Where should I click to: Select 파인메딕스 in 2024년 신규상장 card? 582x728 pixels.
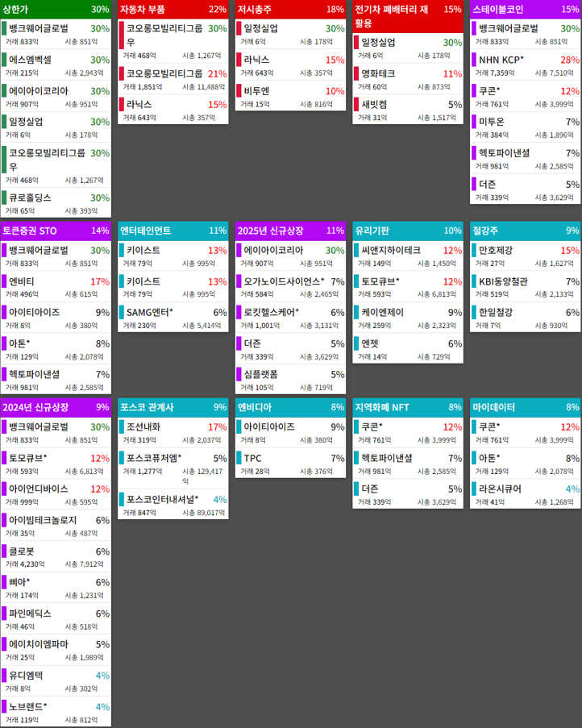56,619
